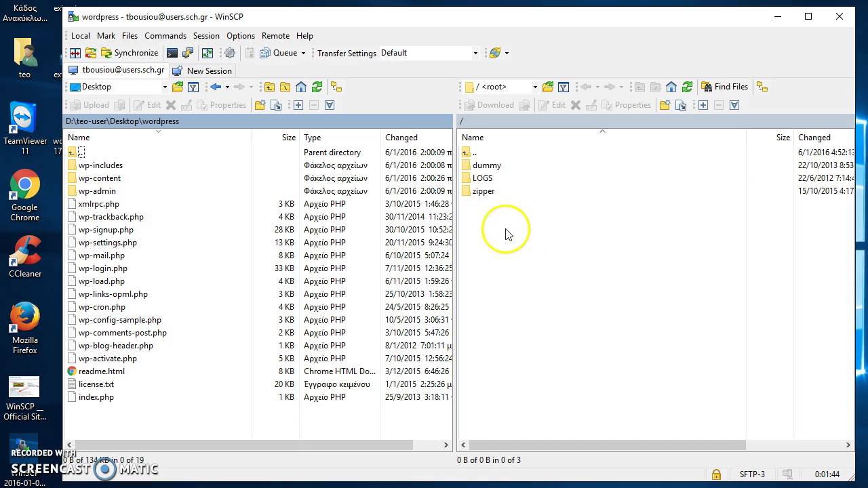Image resolution: width=868 pixels, height=488 pixels.
Task: Sort remote files by Changed column
Action: pyautogui.click(x=825, y=137)
